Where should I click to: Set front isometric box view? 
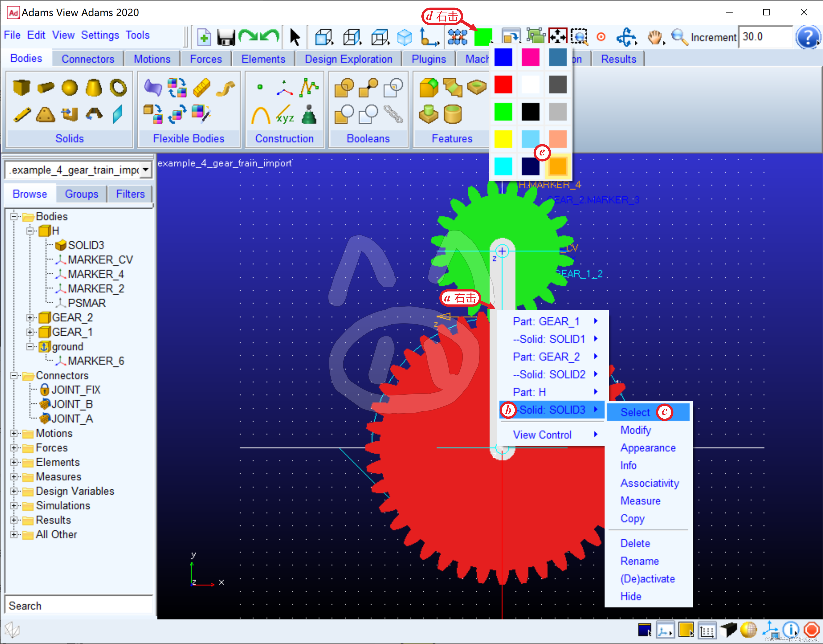324,37
